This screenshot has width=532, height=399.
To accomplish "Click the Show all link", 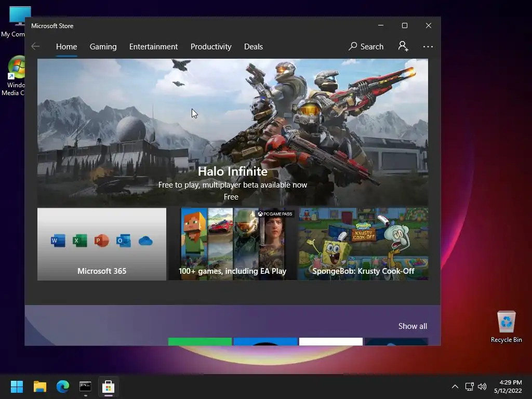I will 413,326.
